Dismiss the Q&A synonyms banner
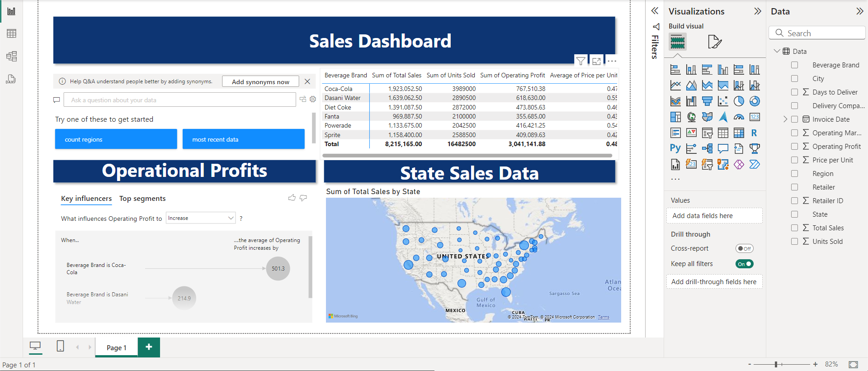 point(307,81)
